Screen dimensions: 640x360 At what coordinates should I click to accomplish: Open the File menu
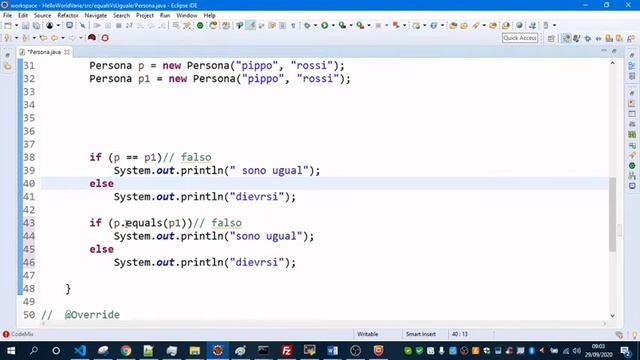coord(7,15)
